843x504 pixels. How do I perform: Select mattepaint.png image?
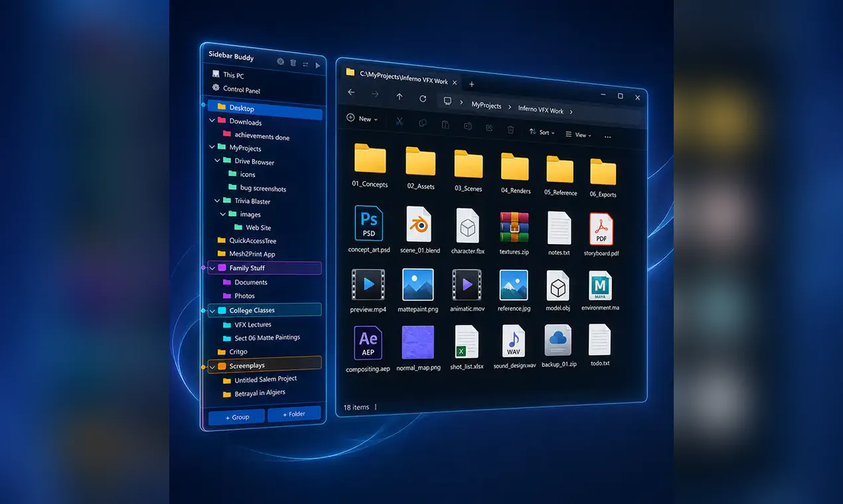click(x=418, y=290)
